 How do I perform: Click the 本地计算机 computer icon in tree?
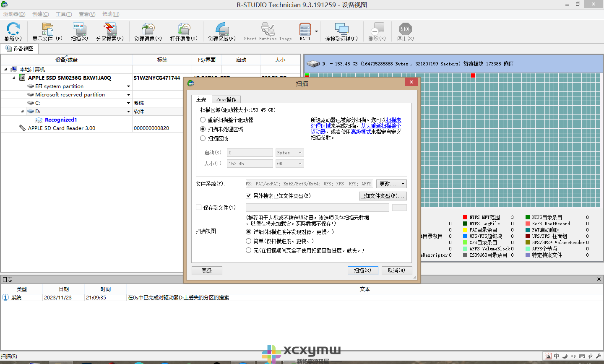pyautogui.click(x=14, y=69)
